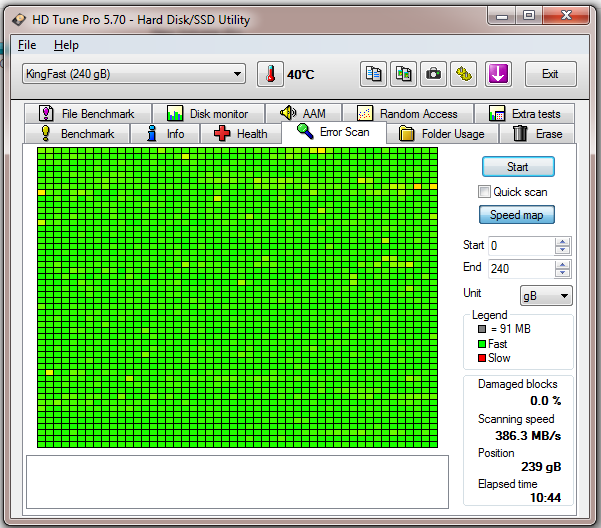Toggle the Speed map button
Viewport: 601px width, 528px height.
tap(517, 215)
